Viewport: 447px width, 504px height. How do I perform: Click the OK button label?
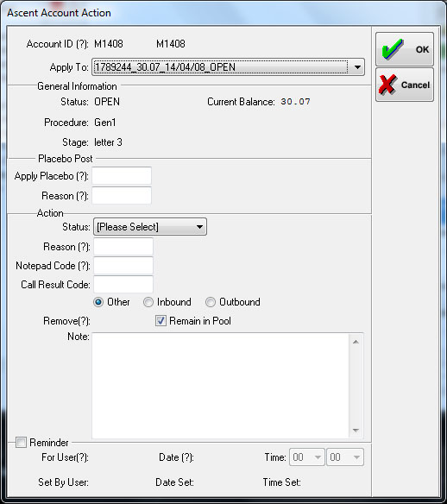coord(422,49)
